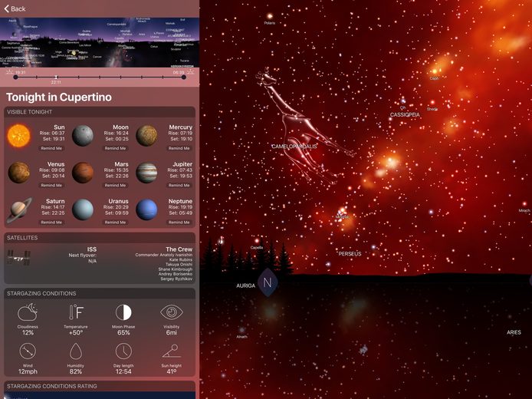This screenshot has width=532, height=399.
Task: Tap the Capella star label
Action: (257, 248)
